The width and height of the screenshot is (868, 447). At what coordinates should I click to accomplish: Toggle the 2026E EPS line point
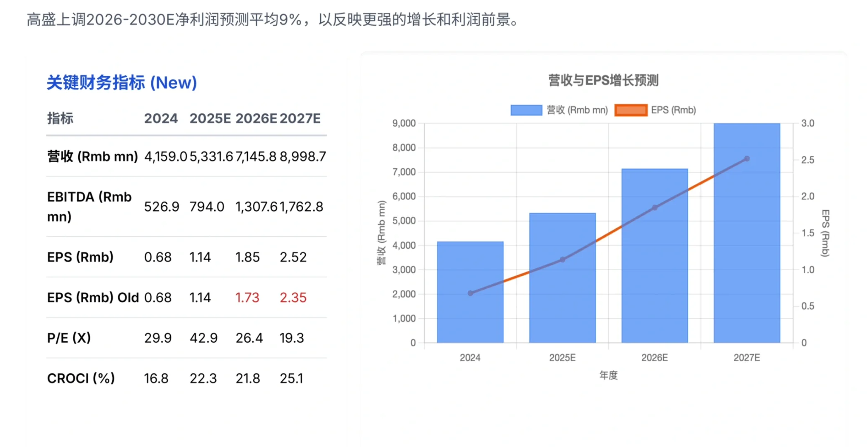pos(654,208)
